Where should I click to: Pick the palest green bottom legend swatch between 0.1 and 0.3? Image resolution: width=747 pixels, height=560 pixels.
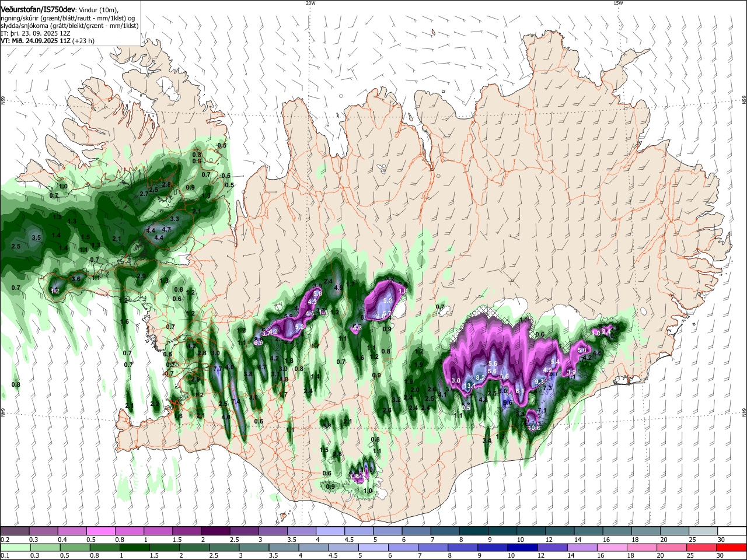(15, 547)
